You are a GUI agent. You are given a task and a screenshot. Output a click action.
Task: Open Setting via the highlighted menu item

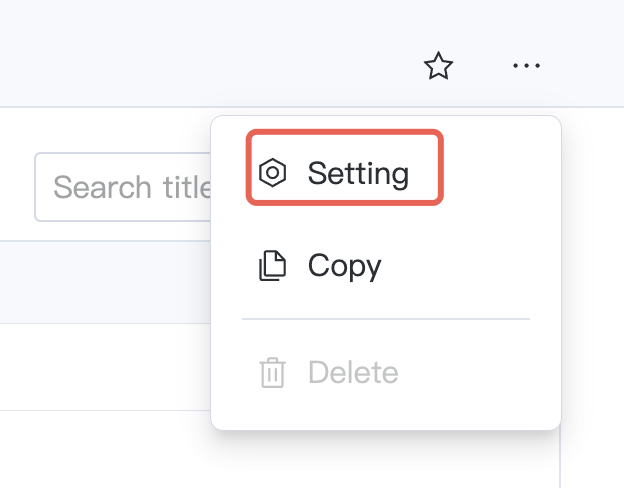[x=344, y=173]
